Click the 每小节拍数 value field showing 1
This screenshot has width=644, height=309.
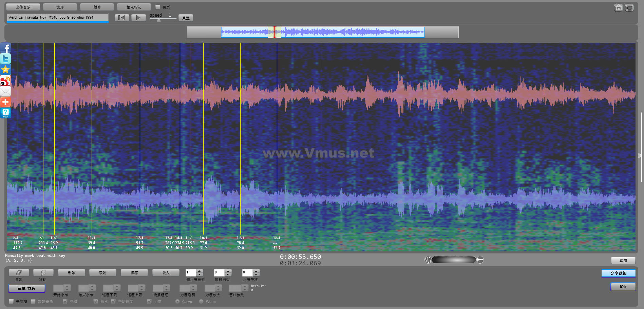pyautogui.click(x=191, y=272)
